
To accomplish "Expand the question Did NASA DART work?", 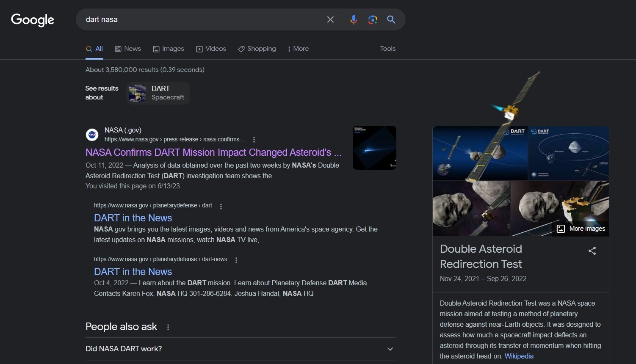I will pyautogui.click(x=389, y=349).
